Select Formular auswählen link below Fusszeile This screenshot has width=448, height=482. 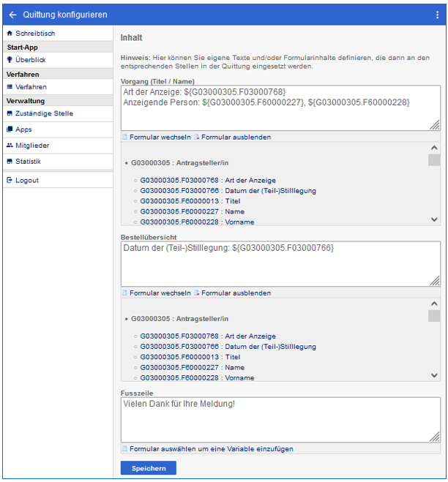pyautogui.click(x=212, y=449)
